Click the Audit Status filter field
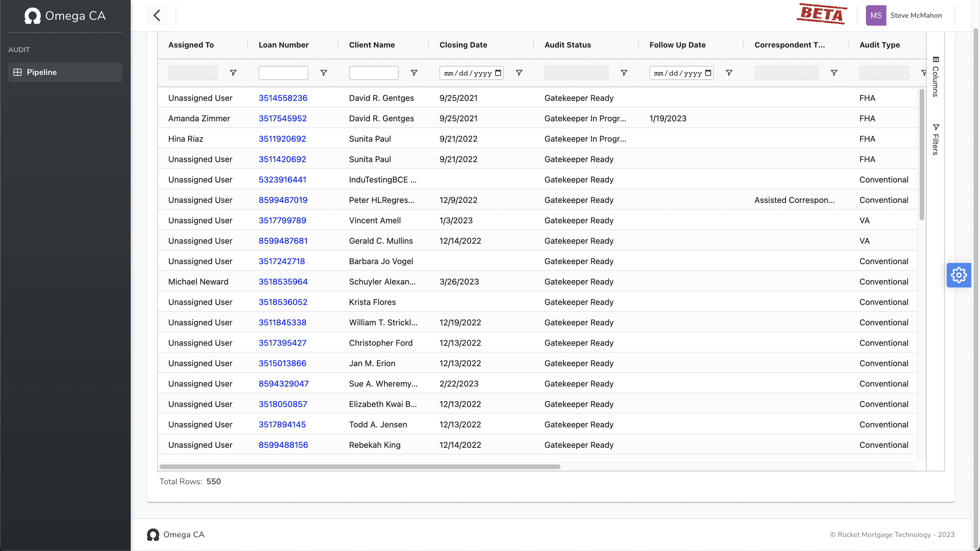Screen dimensions: 980x551 576,73
